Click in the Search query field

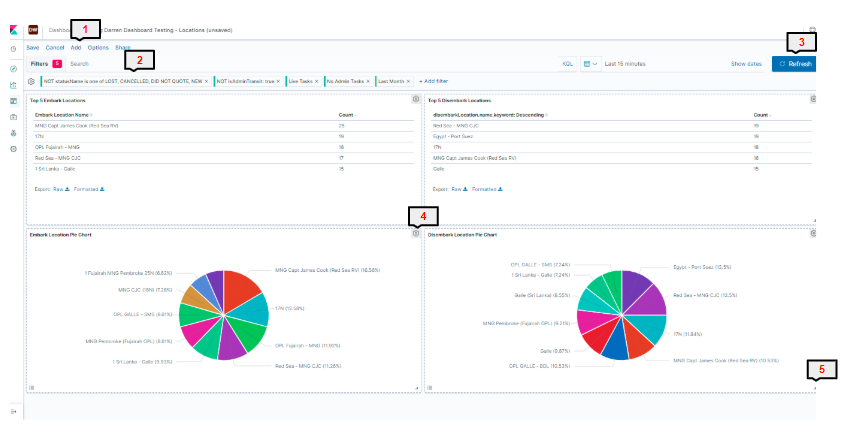tap(311, 64)
